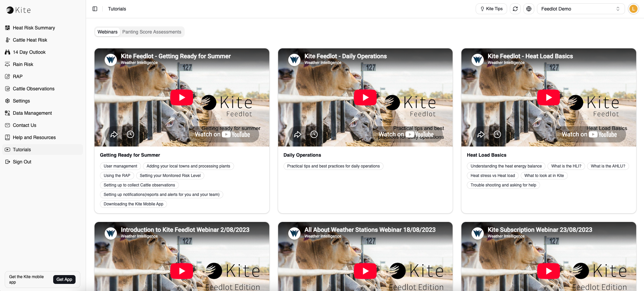
Task: Play the Daily Operations video
Action: point(366,97)
